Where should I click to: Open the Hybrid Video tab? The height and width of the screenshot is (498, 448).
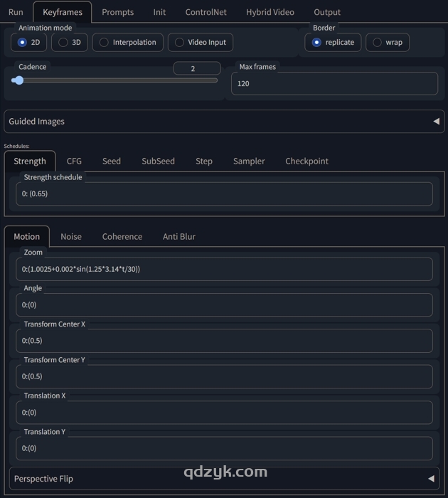(x=270, y=12)
